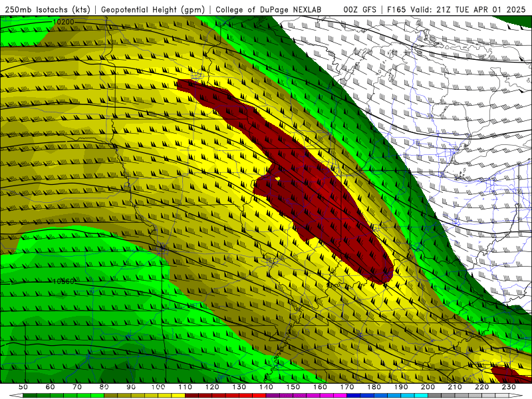Click the 120 kt value on color scale
Viewport: 532px width, 399px height.
212,387
